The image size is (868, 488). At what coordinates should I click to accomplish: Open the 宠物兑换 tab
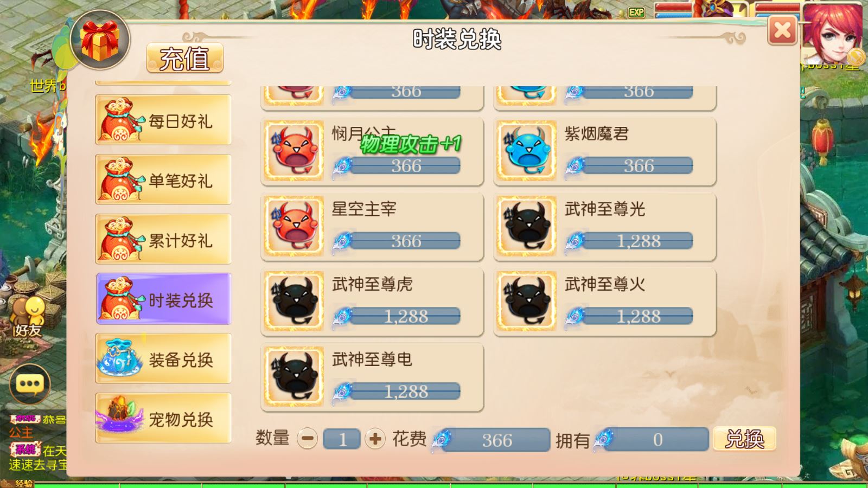coord(163,418)
